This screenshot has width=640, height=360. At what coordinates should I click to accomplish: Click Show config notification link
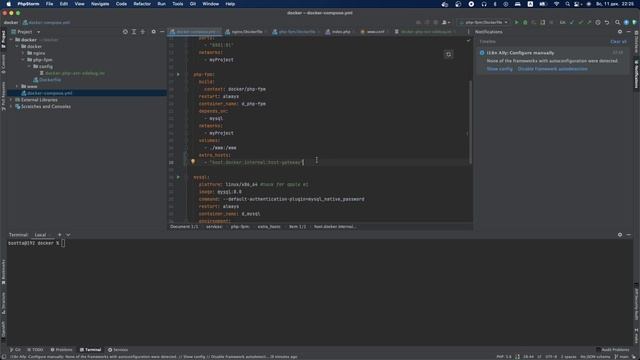pyautogui.click(x=500, y=69)
